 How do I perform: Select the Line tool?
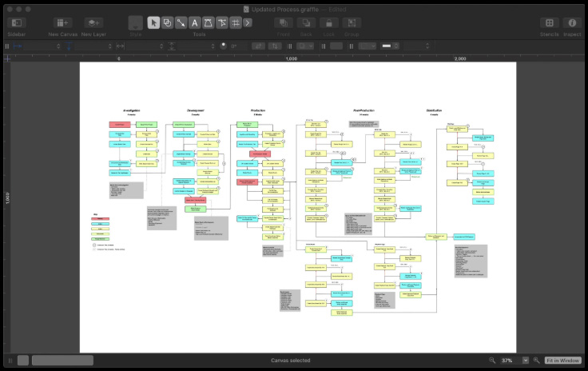(181, 23)
